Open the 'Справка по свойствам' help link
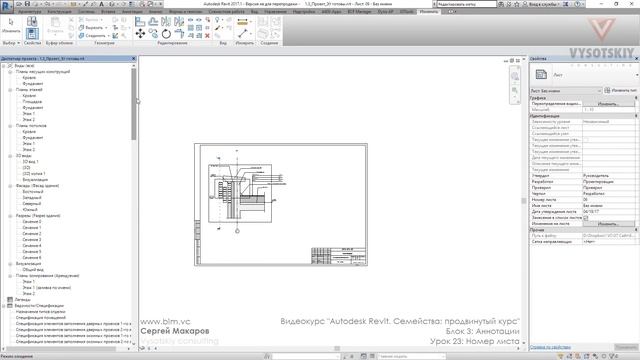 [x=550, y=347]
